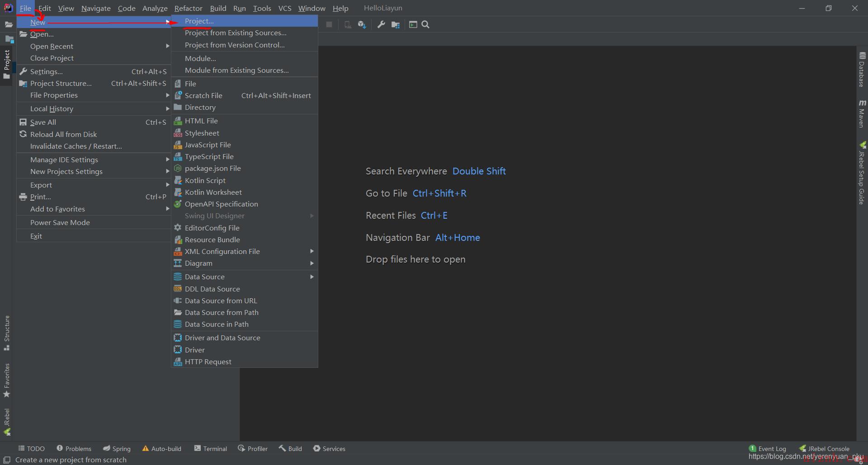This screenshot has height=465, width=868.
Task: Show the Services tool window
Action: (329, 448)
